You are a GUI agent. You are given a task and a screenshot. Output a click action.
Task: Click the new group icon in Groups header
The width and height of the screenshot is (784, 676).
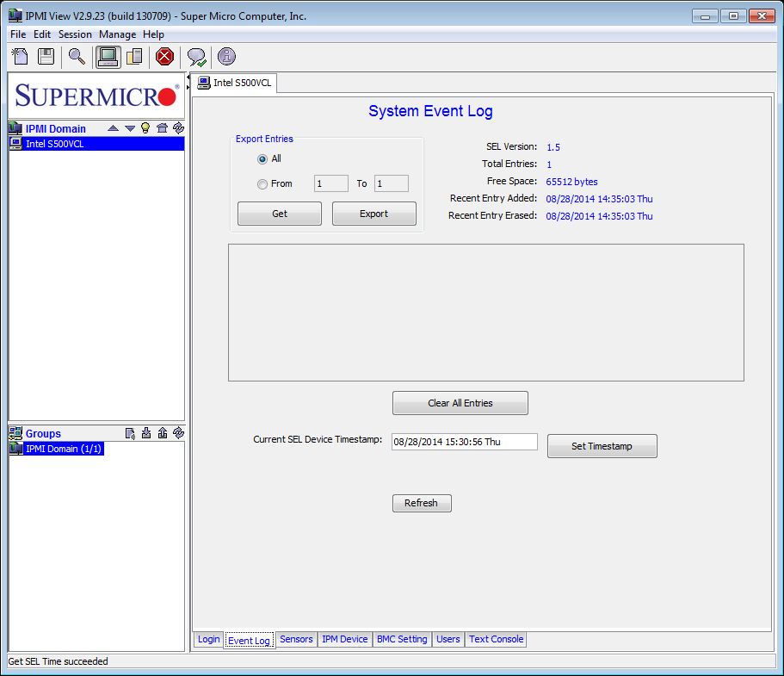coord(130,433)
